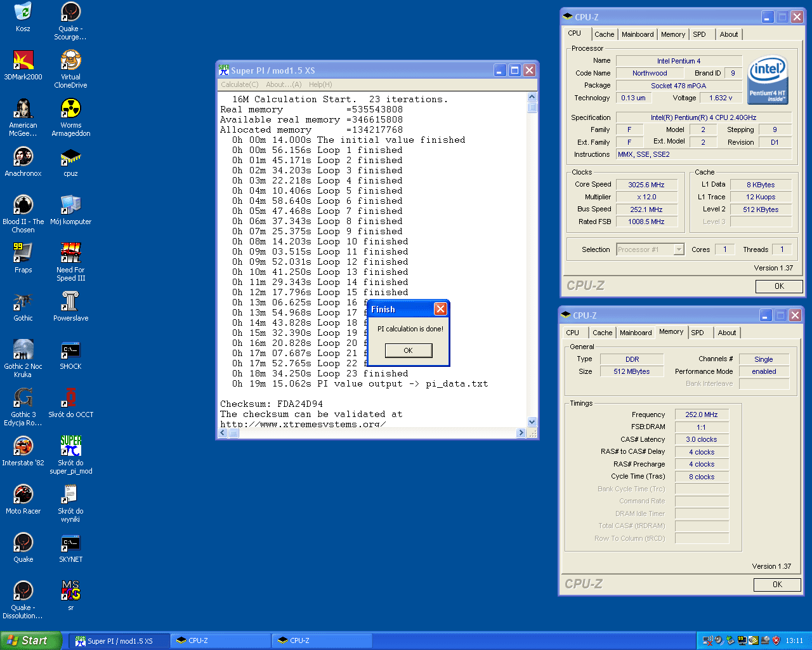Select Blood II - The Chosen icon
812x650 pixels.
click(23, 214)
